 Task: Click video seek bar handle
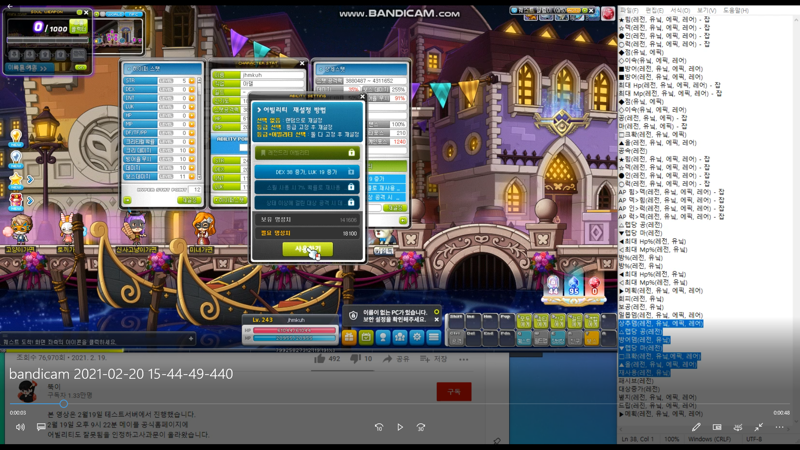pyautogui.click(x=63, y=404)
